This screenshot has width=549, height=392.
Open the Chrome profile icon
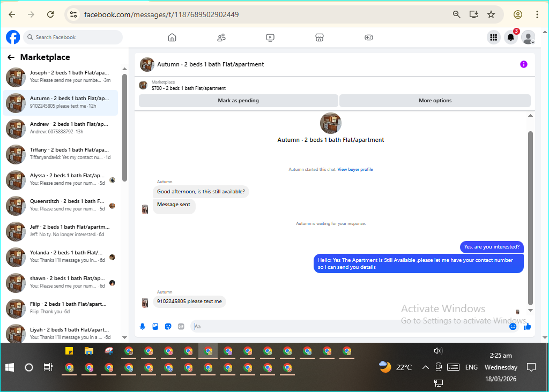518,14
